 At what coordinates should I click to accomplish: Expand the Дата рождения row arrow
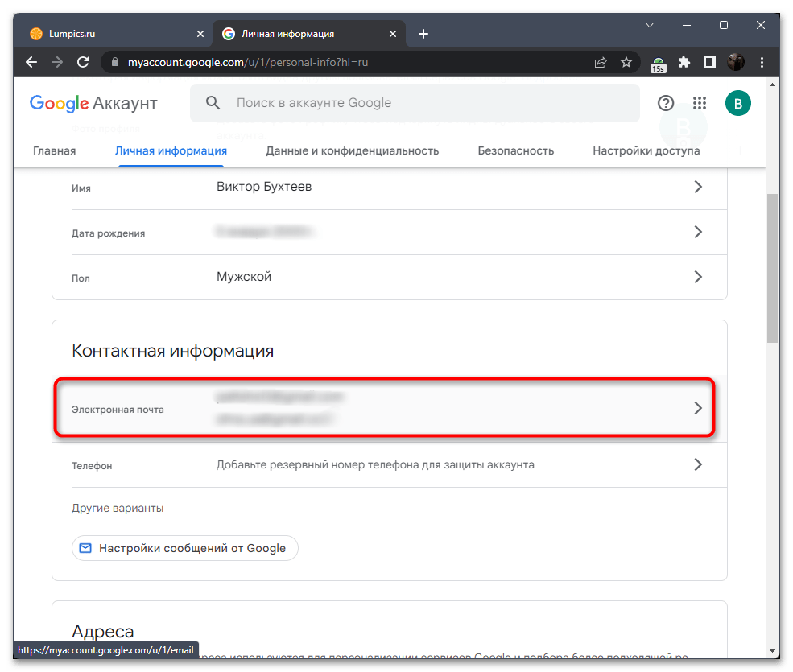(698, 232)
